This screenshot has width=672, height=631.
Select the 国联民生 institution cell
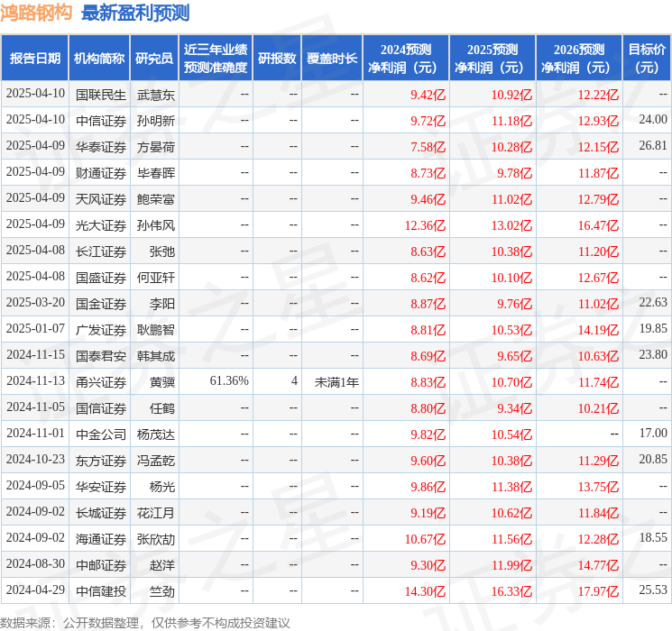[x=101, y=95]
